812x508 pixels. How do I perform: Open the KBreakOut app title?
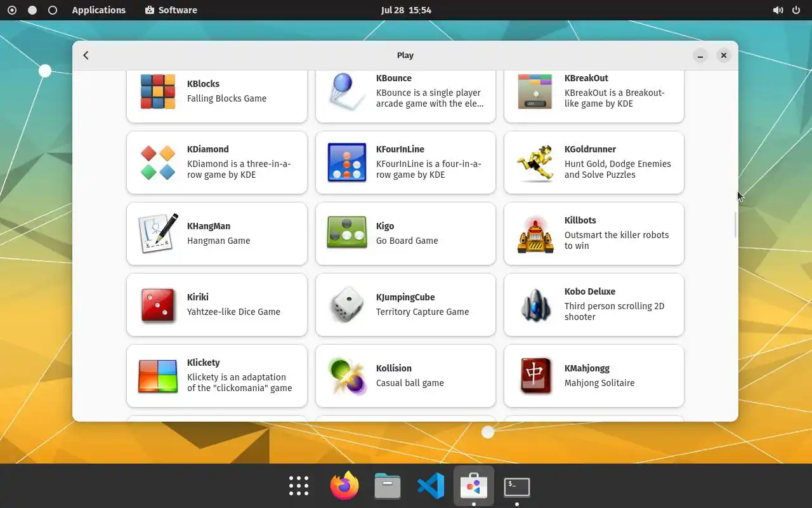[586, 78]
